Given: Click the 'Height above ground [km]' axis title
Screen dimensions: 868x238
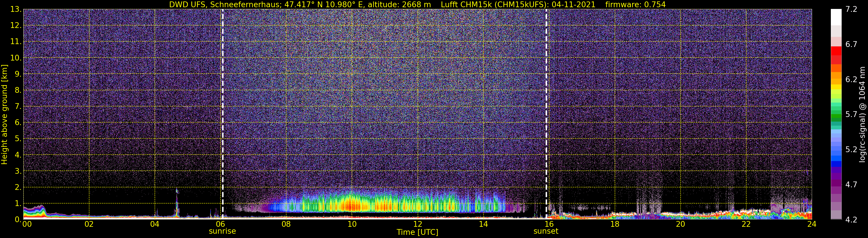Looking at the screenshot, I should click(x=4, y=114).
